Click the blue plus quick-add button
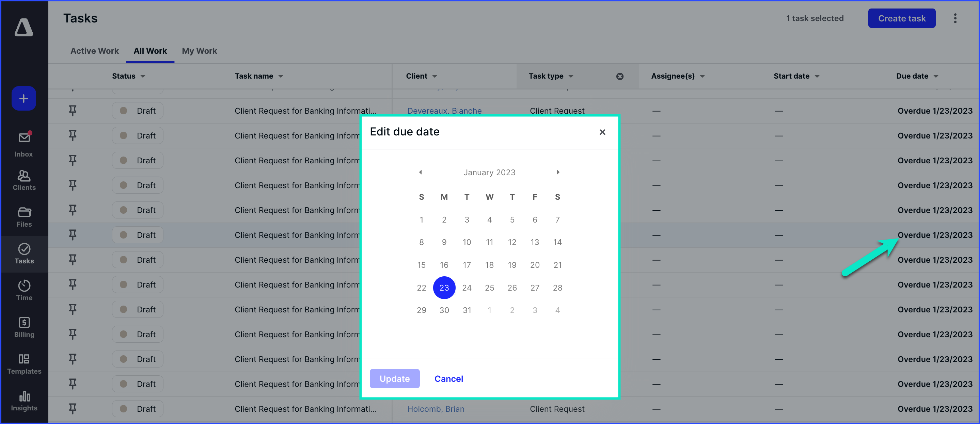The image size is (980, 424). [x=23, y=98]
